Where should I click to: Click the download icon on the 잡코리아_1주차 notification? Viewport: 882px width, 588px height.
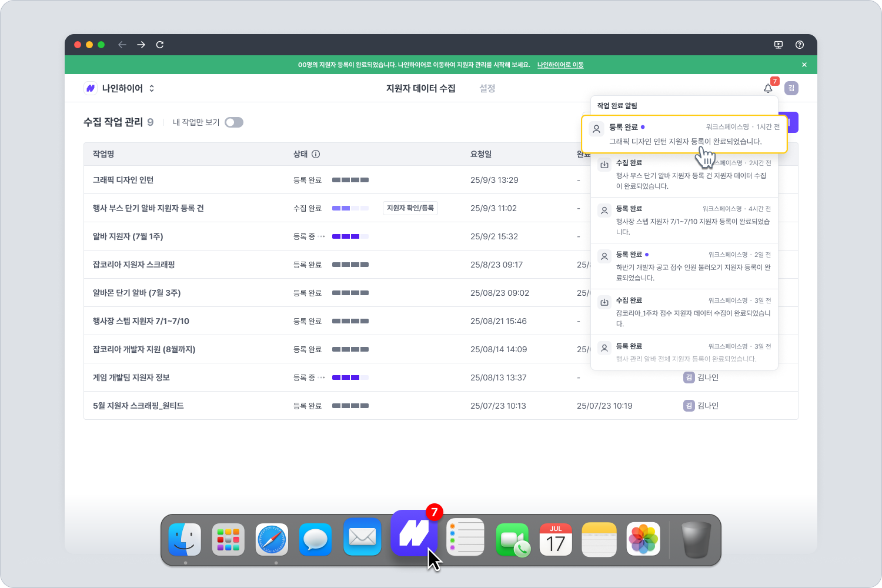pyautogui.click(x=604, y=302)
